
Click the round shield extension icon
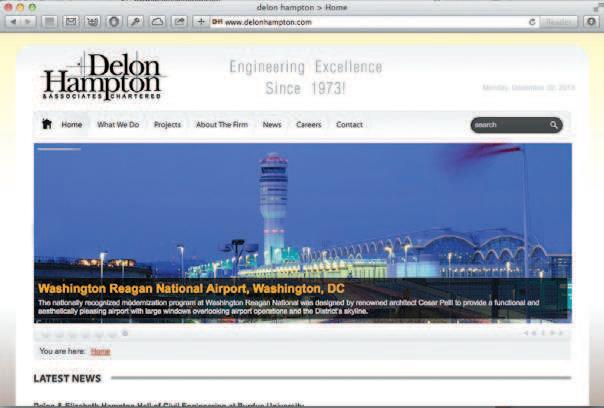coord(114,22)
